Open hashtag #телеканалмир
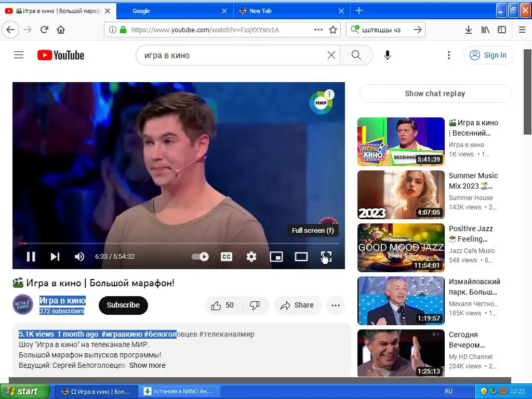This screenshot has height=399, width=532. [227, 334]
